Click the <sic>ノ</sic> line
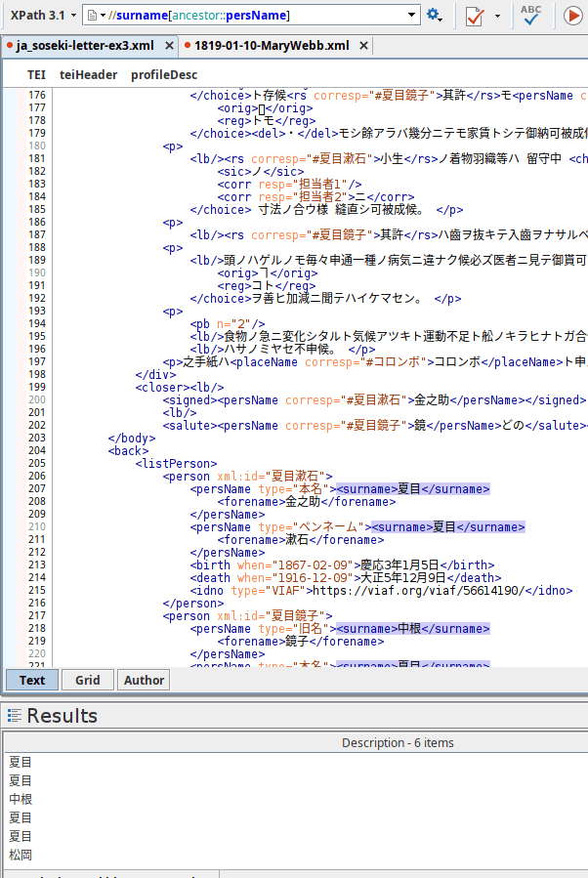Viewport: 588px width, 878px height. pos(261,171)
